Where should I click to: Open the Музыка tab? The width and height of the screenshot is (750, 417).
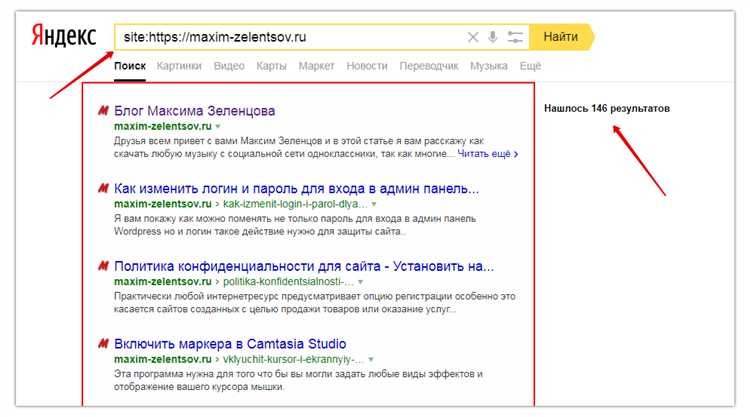pyautogui.click(x=488, y=66)
